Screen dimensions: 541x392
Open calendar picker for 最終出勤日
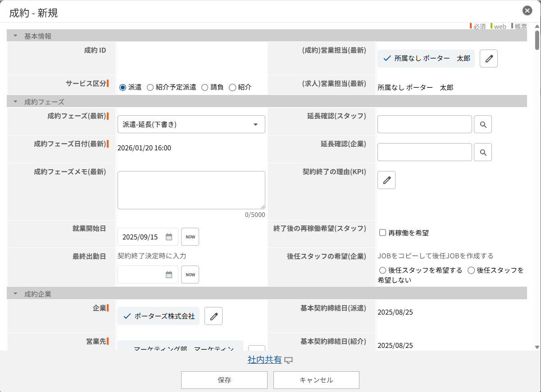pos(169,275)
